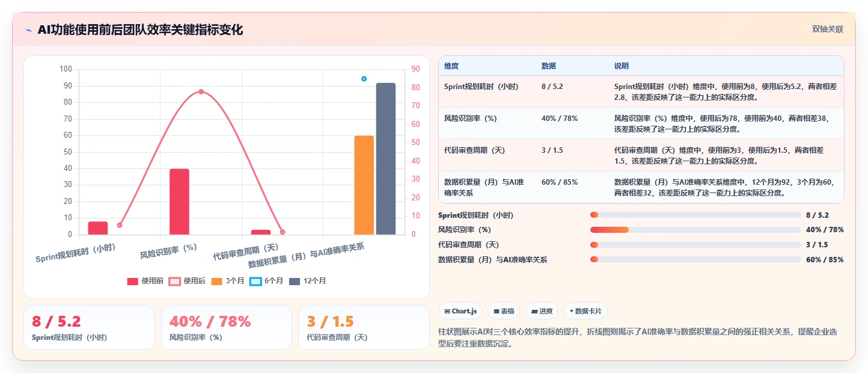
Task: Click the Sprint规划耗时 x-axis label
Action: click(76, 253)
